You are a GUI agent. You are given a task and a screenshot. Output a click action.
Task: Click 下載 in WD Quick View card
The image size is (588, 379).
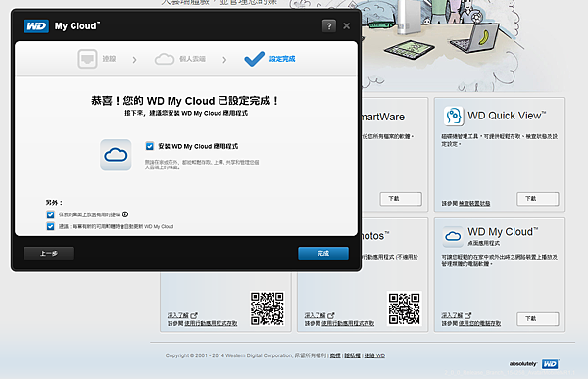click(x=538, y=198)
